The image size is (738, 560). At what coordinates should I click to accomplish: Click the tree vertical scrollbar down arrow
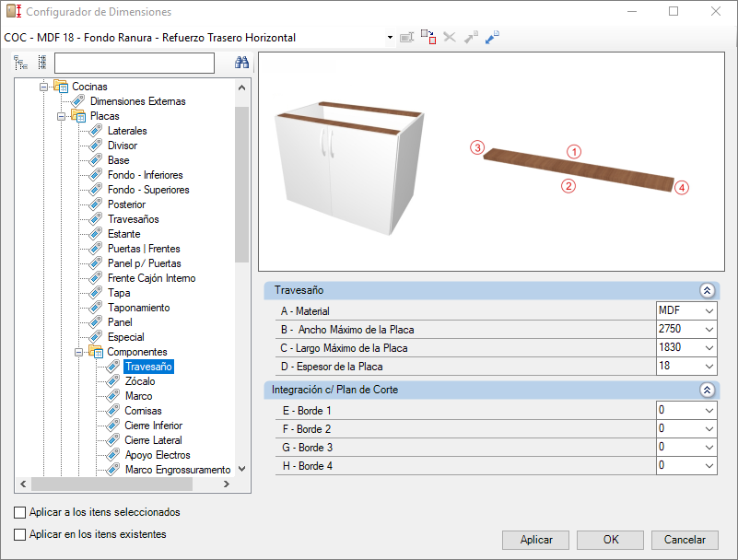[242, 469]
